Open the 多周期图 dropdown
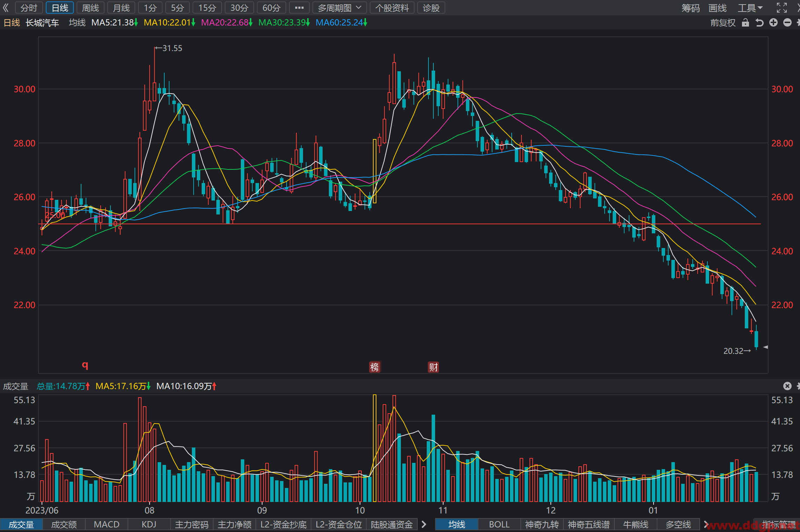 339,8
